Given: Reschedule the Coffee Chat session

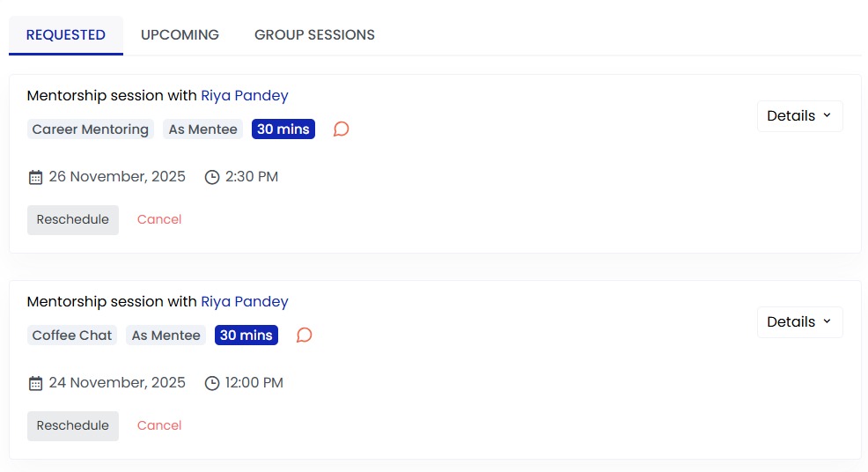Looking at the screenshot, I should [x=73, y=425].
